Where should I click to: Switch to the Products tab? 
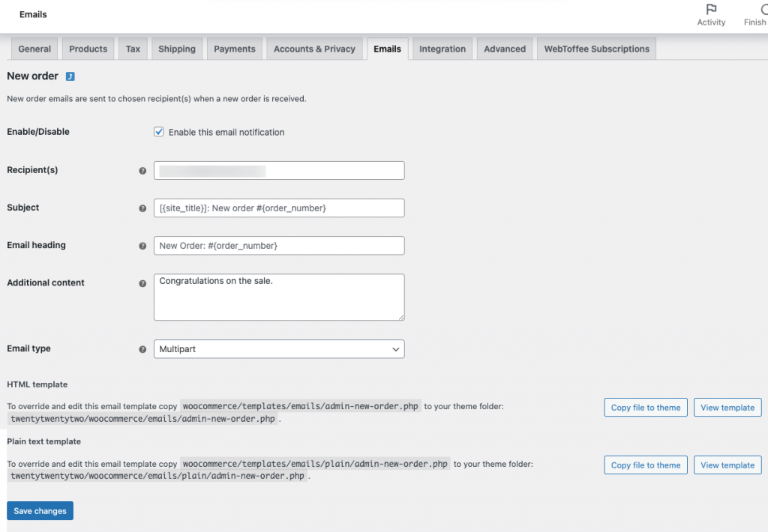(88, 49)
